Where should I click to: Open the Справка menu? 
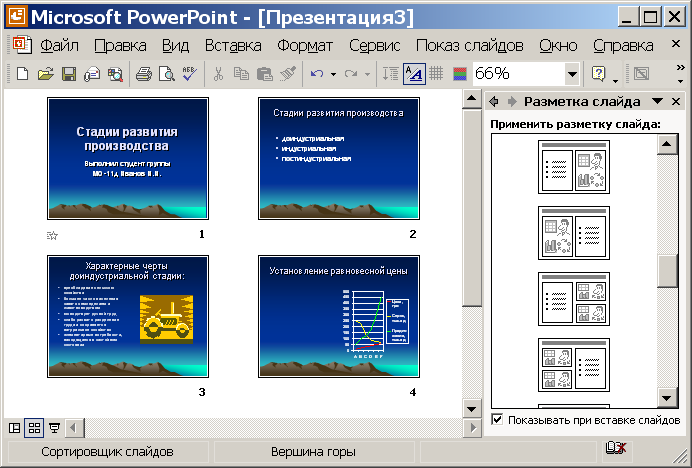[x=623, y=45]
